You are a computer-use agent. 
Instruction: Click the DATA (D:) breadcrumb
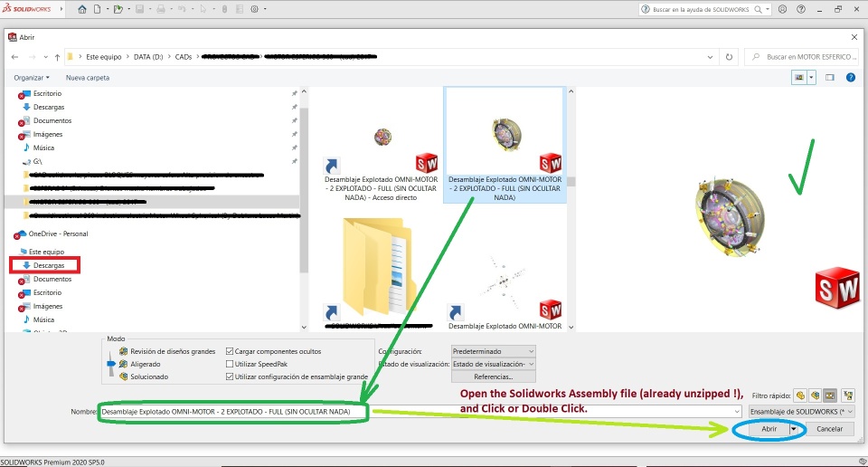148,56
